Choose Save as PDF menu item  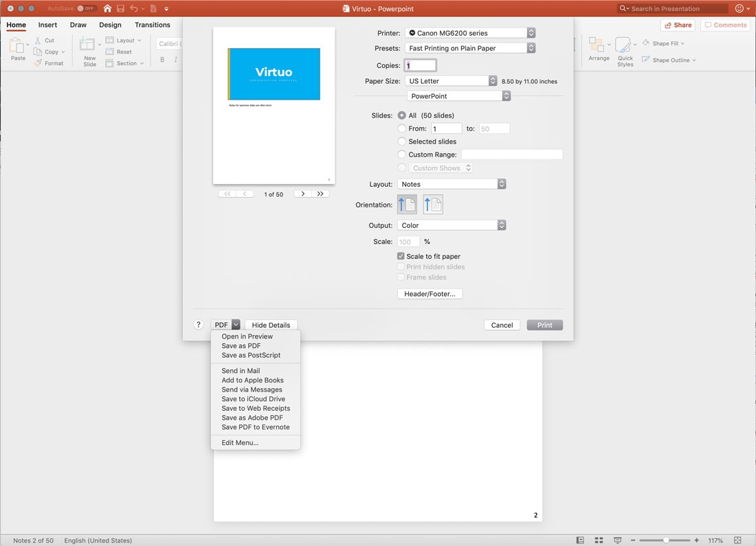(241, 346)
